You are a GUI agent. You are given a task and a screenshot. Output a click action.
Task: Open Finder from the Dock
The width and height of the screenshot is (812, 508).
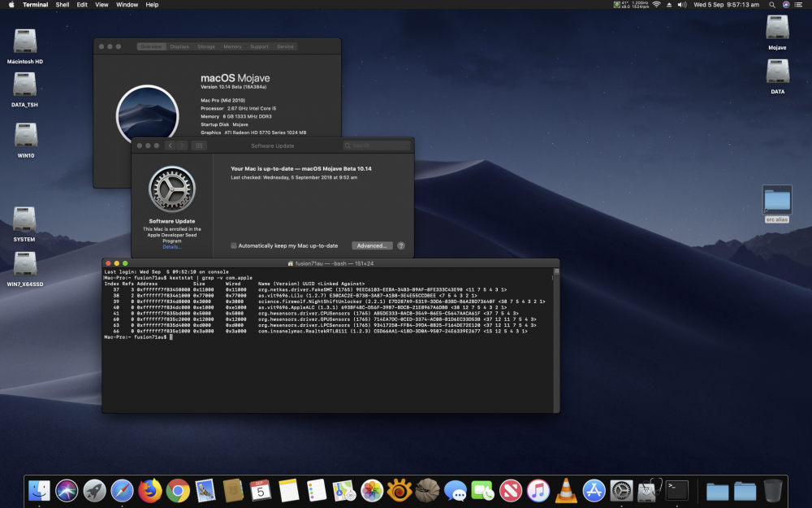pos(39,490)
